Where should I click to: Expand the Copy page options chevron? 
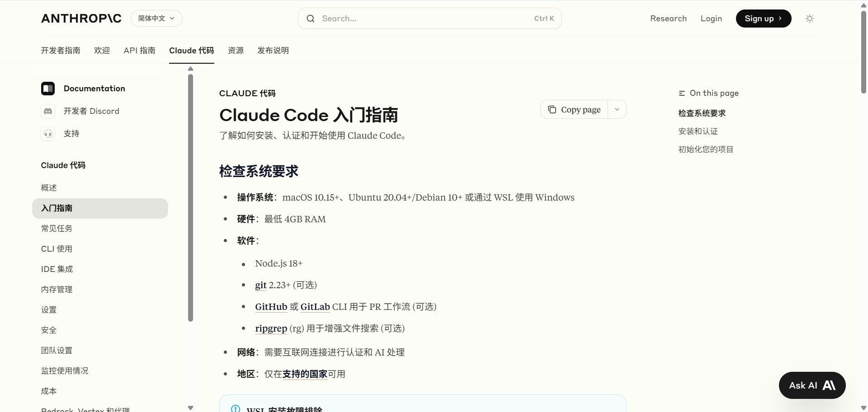[617, 110]
